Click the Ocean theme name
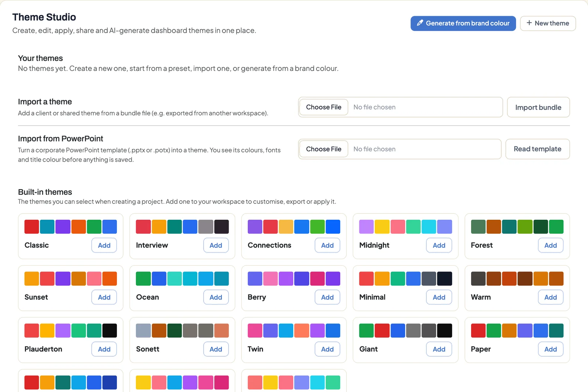This screenshot has height=392, width=588. (147, 297)
